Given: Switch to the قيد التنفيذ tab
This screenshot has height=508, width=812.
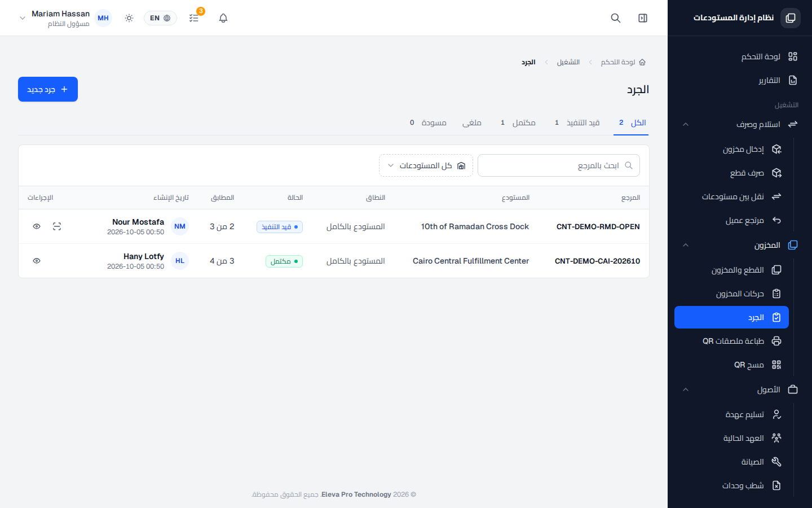Looking at the screenshot, I should click(x=577, y=122).
